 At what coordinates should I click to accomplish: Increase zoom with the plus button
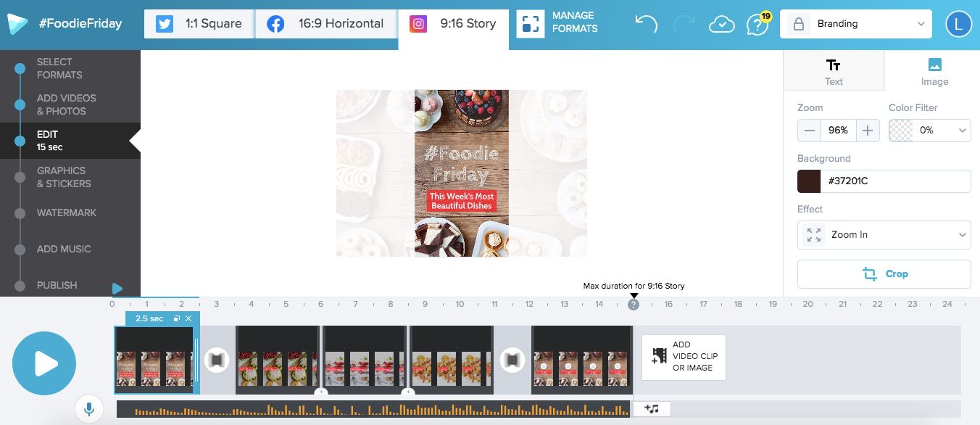(x=868, y=131)
